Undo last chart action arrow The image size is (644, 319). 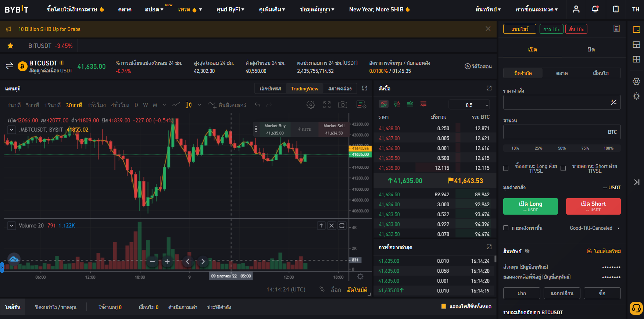(x=257, y=105)
